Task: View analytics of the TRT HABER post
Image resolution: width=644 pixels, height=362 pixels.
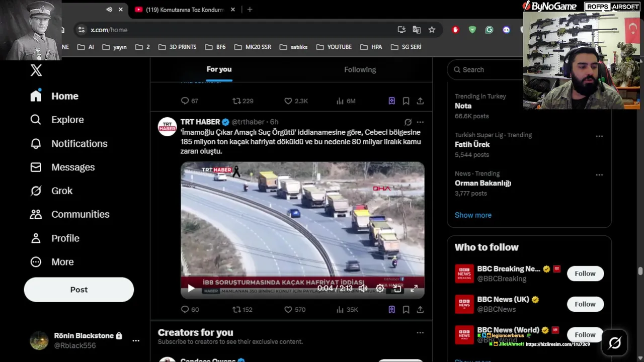Action: coord(347,310)
